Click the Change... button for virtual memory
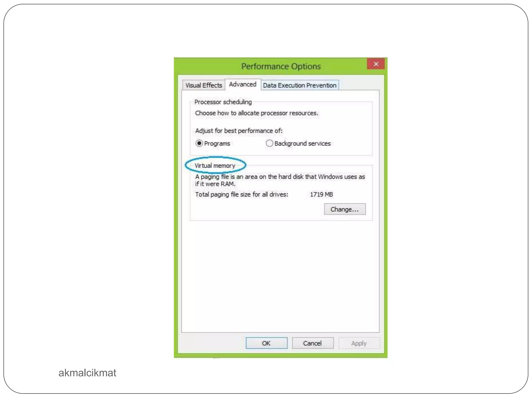Image resolution: width=532 pixels, height=399 pixels. click(x=345, y=209)
